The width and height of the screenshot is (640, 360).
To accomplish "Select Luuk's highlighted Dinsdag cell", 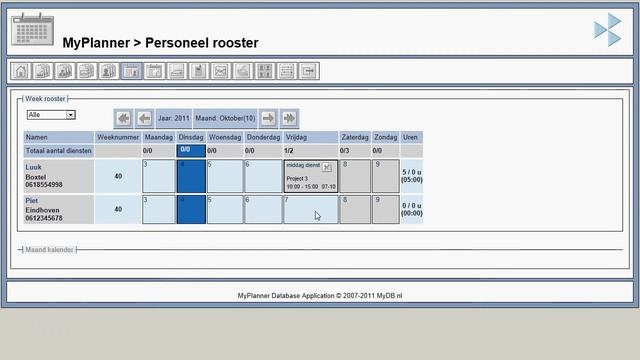I will 191,176.
